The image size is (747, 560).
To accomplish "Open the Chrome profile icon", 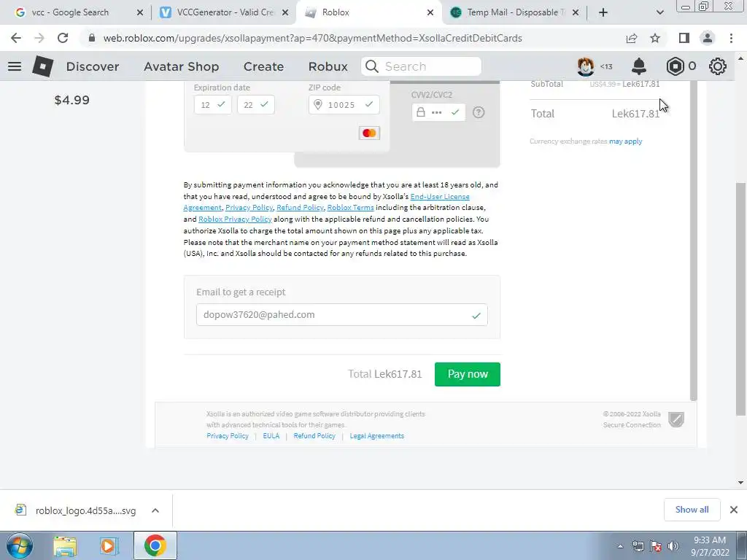I will coord(708,38).
